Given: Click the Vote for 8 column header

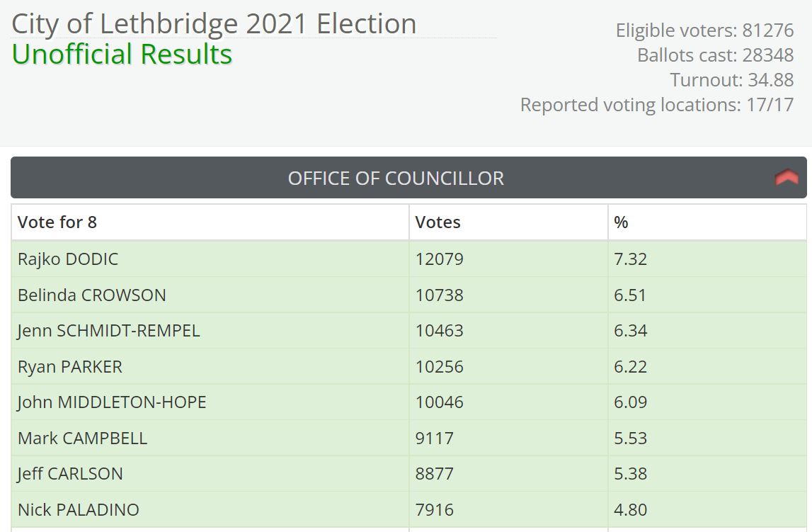Looking at the screenshot, I should (x=56, y=222).
